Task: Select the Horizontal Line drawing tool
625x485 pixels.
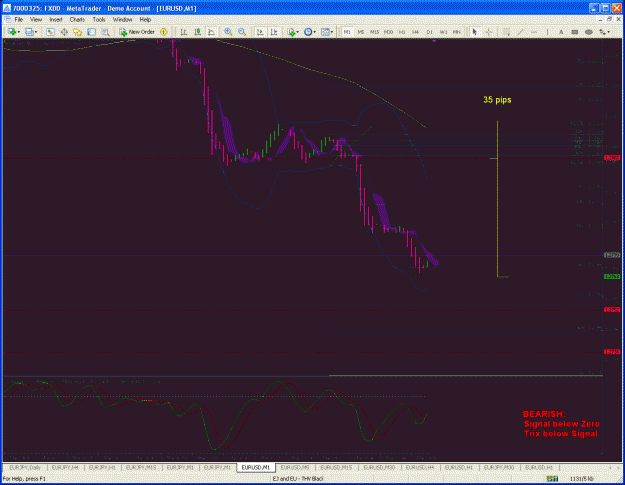Action: coord(534,32)
